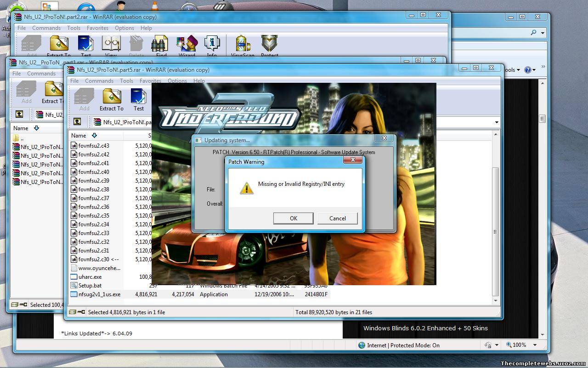Open Options menu in part2.rar window
588x368 pixels.
(124, 28)
